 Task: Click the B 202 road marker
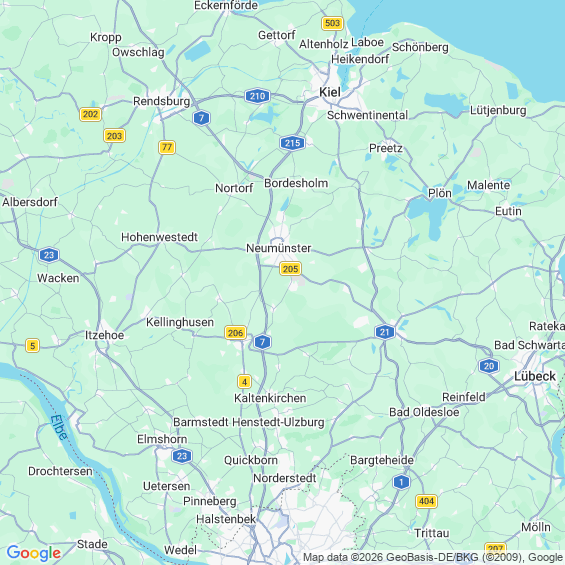pos(90,115)
